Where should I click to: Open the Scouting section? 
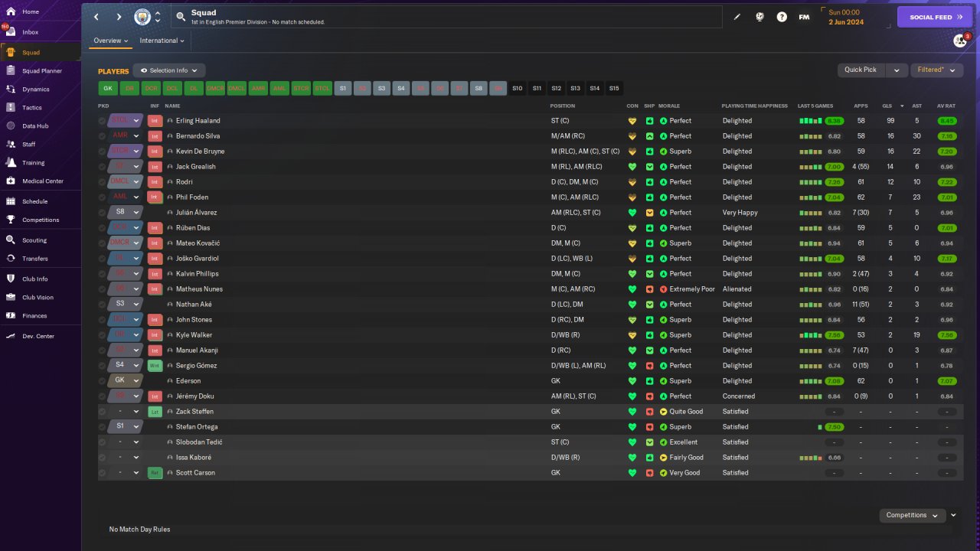[x=11, y=240]
